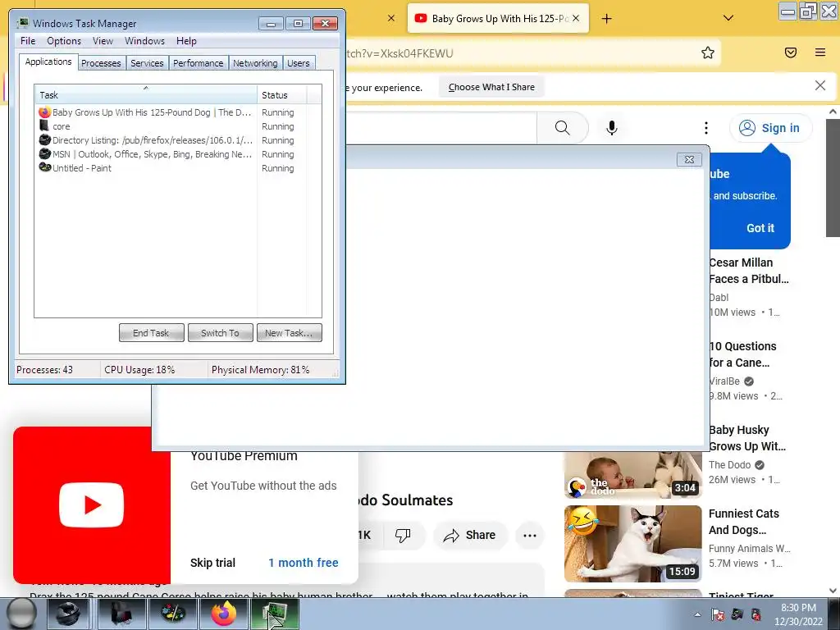Click the Firefox icon beside the Baby Grows Up task

click(44, 112)
